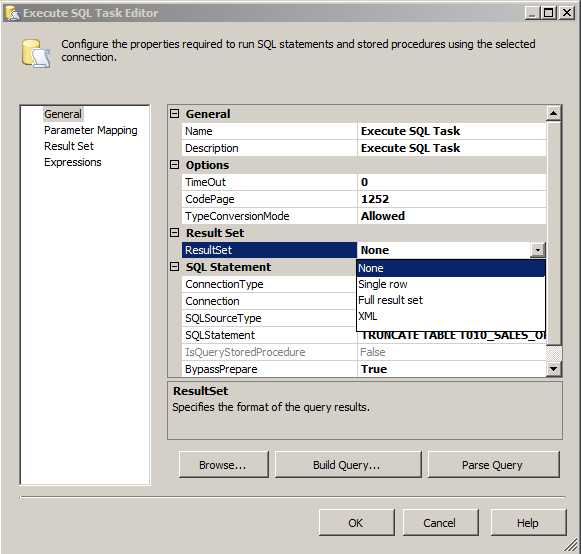
Task: Open the Parameter Mapping page
Action: tap(90, 130)
